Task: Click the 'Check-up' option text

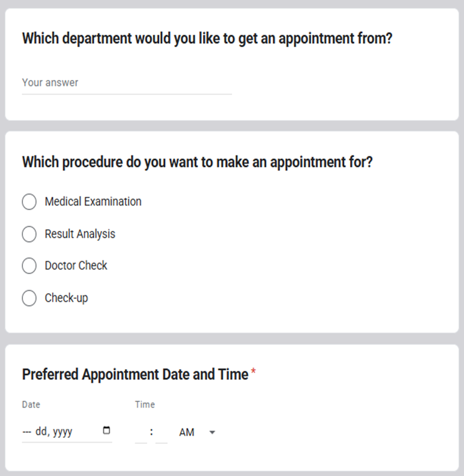Action: [x=66, y=298]
